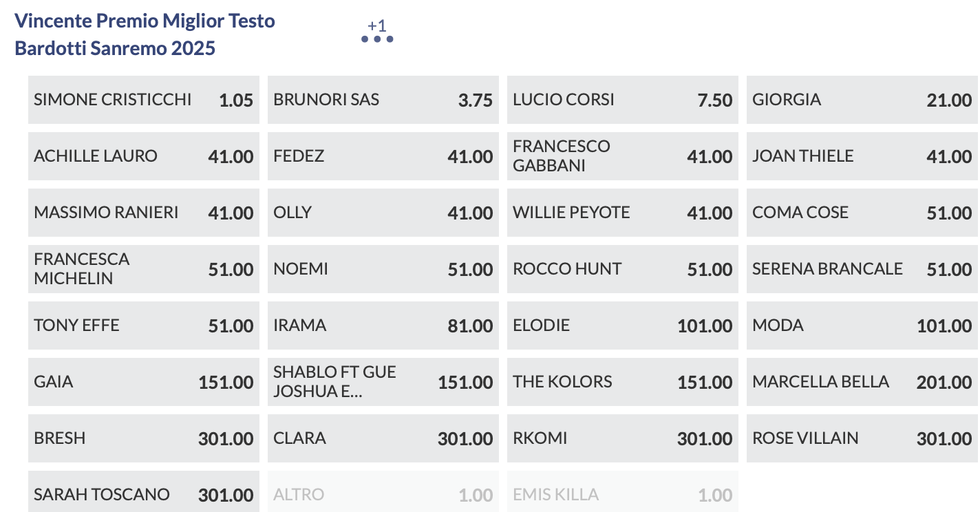The width and height of the screenshot is (980, 512).
Task: Pick Francesca Michelin odds
Action: coord(143,269)
